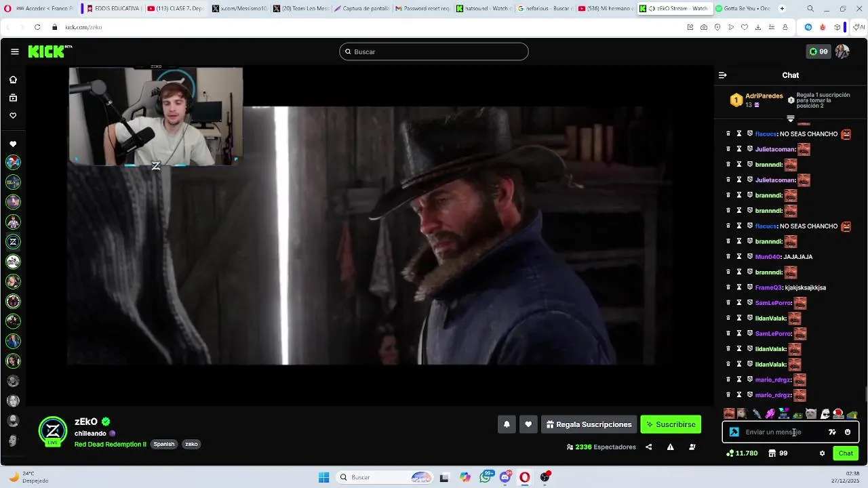Switch to Gotta Be You Spotify tab
This screenshot has width=868, height=488.
pos(743,9)
